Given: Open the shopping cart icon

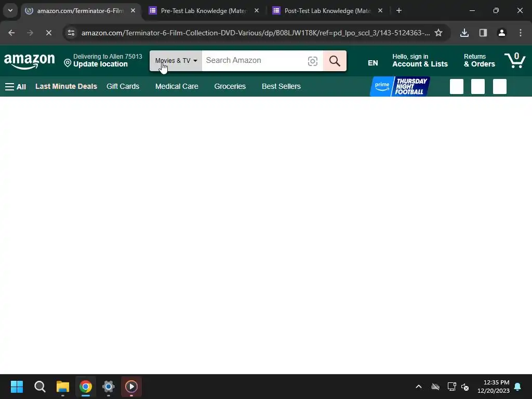Looking at the screenshot, I should (x=515, y=60).
